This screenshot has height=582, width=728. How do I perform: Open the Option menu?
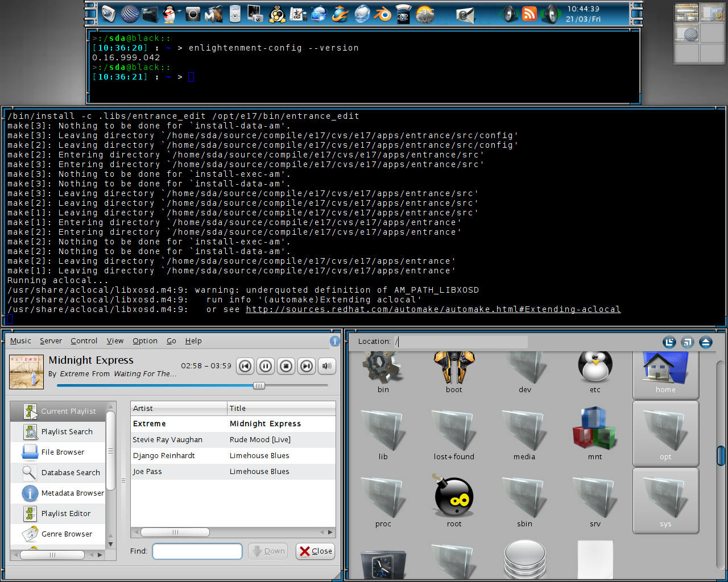pyautogui.click(x=145, y=341)
